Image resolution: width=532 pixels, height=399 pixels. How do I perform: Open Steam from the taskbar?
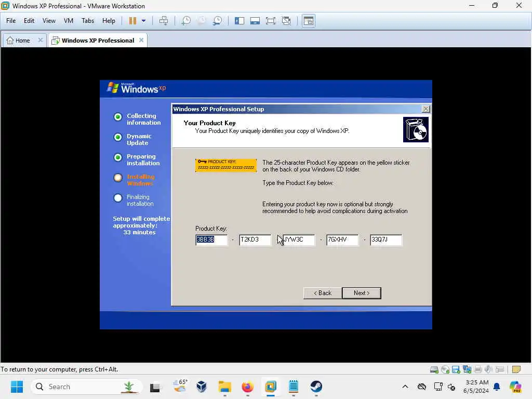pyautogui.click(x=316, y=387)
